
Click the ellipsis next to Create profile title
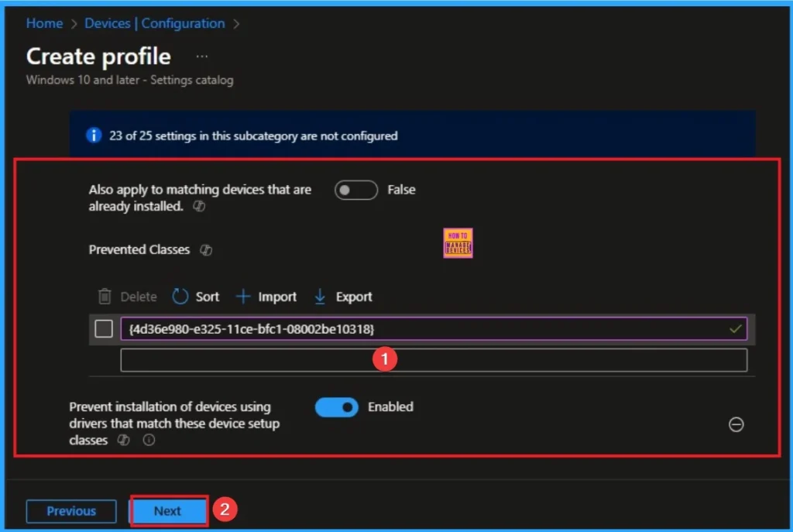click(201, 54)
